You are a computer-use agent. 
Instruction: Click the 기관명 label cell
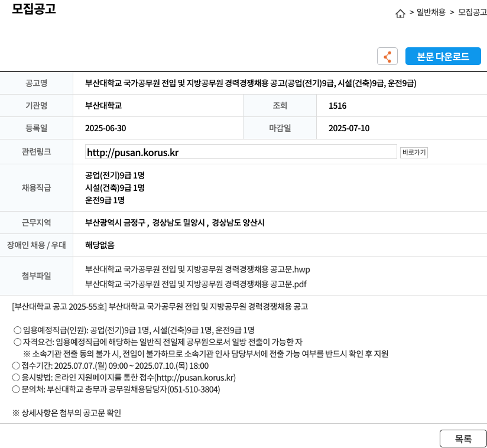(36, 106)
